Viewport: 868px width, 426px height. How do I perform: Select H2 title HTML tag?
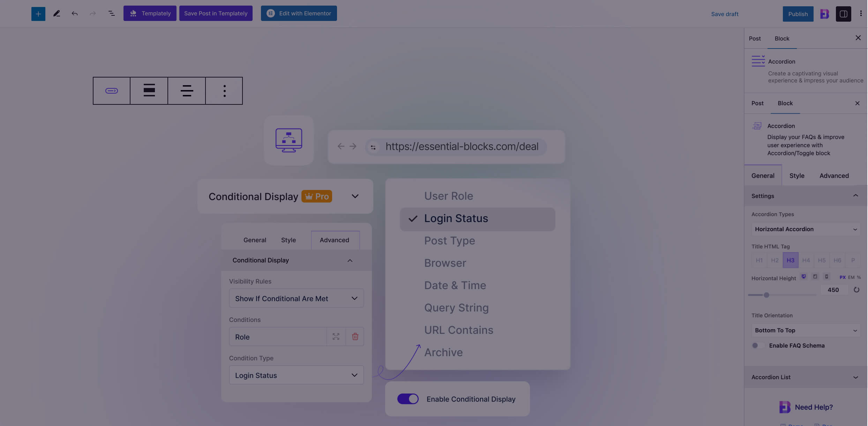775,260
